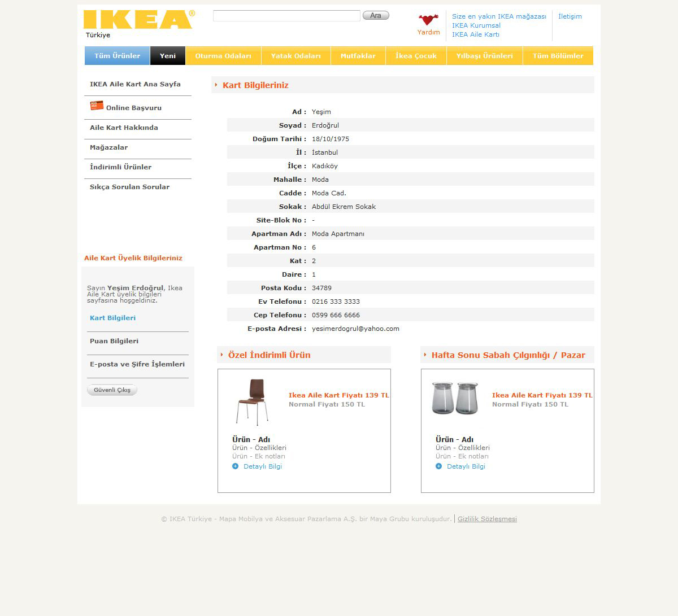678x616 pixels.
Task: Click the Cadde value Moda Cad.
Action: click(x=329, y=193)
